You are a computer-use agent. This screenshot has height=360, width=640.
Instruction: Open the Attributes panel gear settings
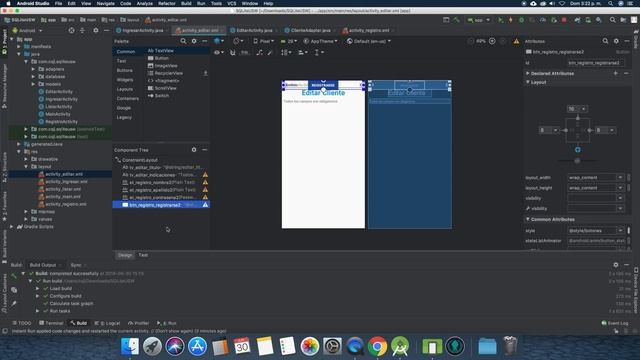coord(616,41)
